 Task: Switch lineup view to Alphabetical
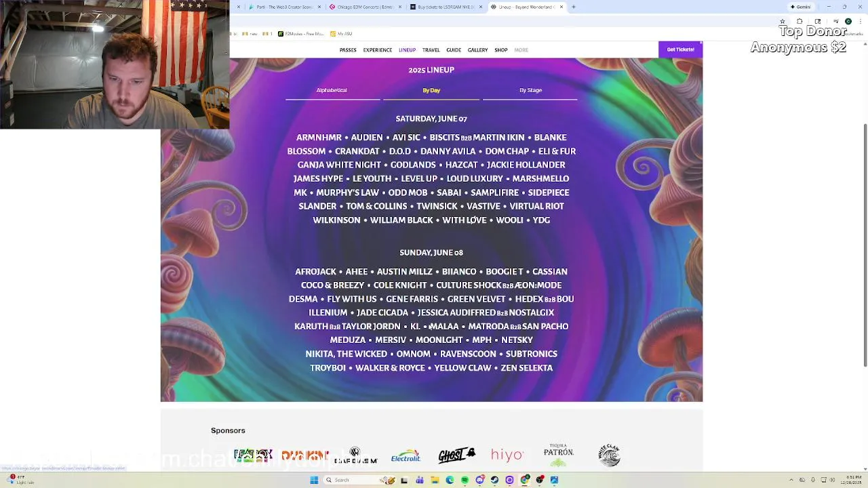(332, 90)
